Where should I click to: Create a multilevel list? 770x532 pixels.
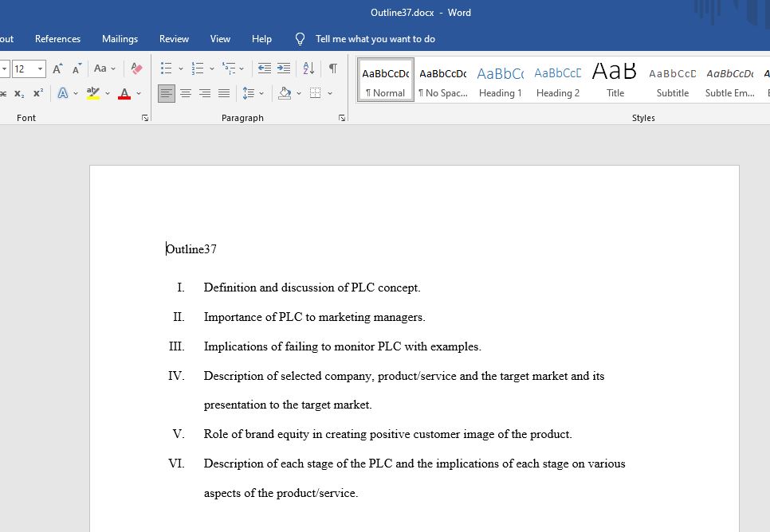pos(228,68)
